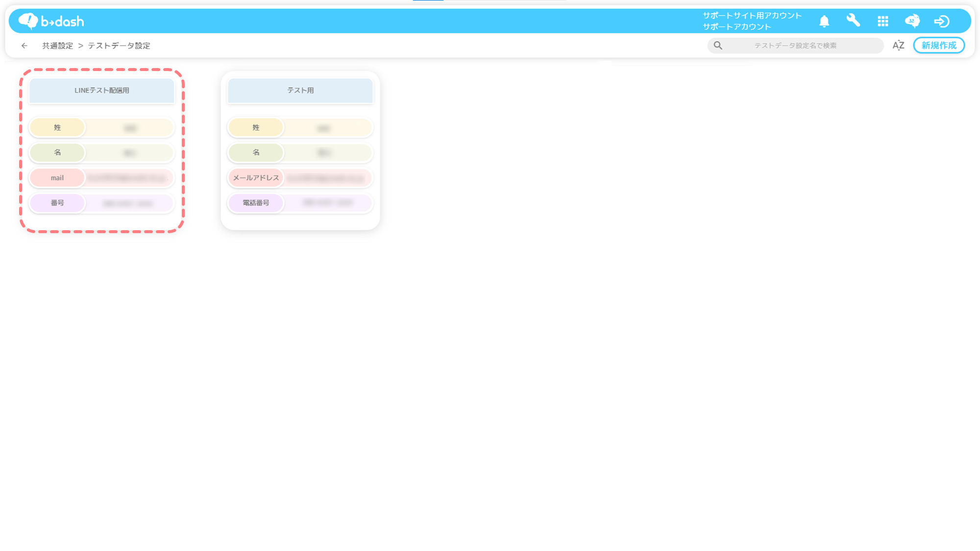The image size is (980, 551).
Task: Click the 番号 label pill
Action: pyautogui.click(x=57, y=203)
